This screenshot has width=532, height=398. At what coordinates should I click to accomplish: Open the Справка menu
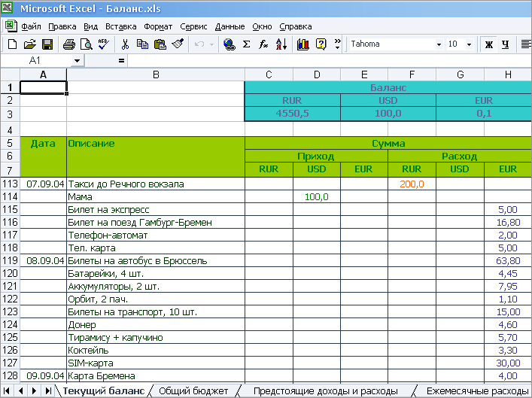[x=296, y=26]
